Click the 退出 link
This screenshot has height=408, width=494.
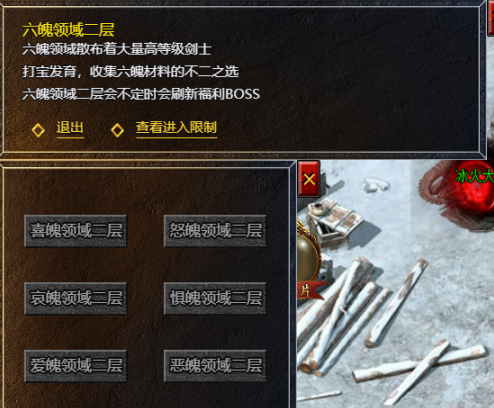point(70,128)
